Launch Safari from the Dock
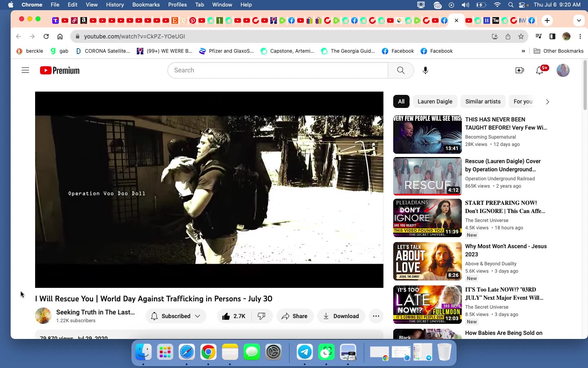Image resolution: width=588 pixels, height=368 pixels. point(187,352)
